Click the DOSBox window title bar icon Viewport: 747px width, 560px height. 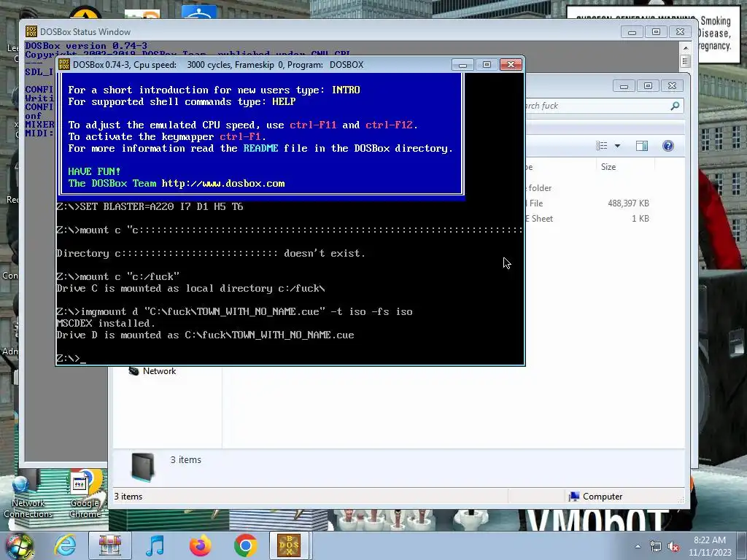click(x=64, y=64)
